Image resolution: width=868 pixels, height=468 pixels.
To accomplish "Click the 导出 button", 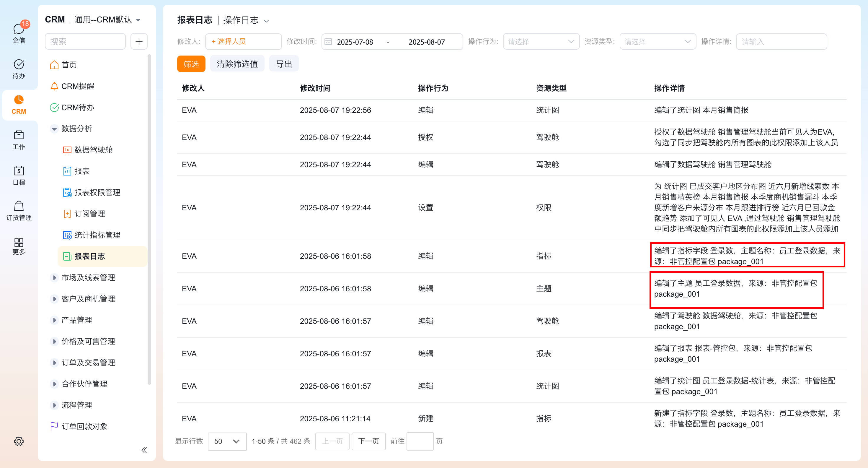I will coord(284,64).
